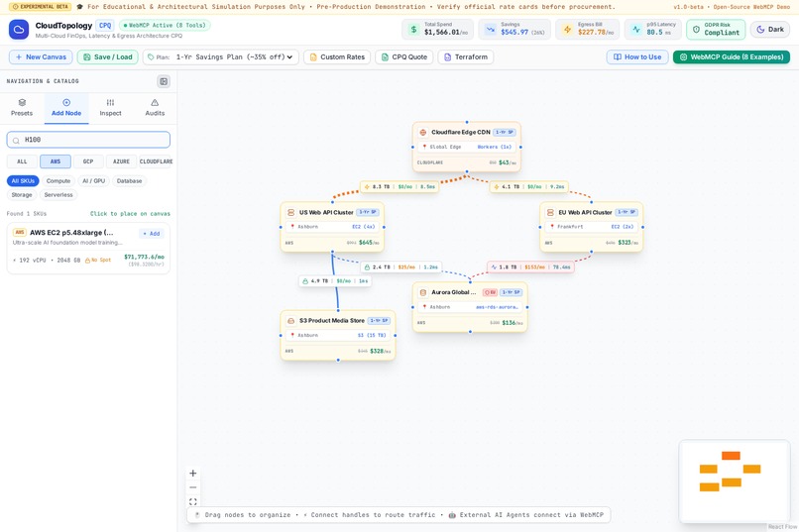This screenshot has height=532, width=799.
Task: Filter catalog by ALL providers
Action: (x=22, y=161)
